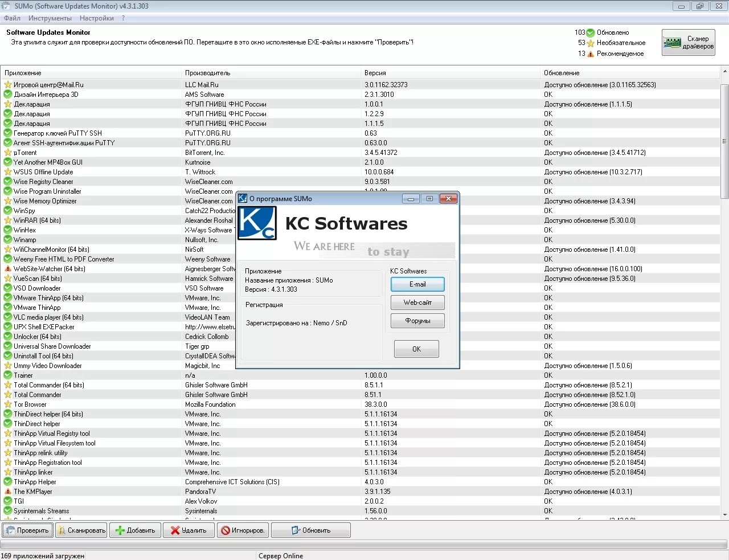Select the Total Commander (64 bits) row
This screenshot has width=729, height=560.
tap(361, 385)
